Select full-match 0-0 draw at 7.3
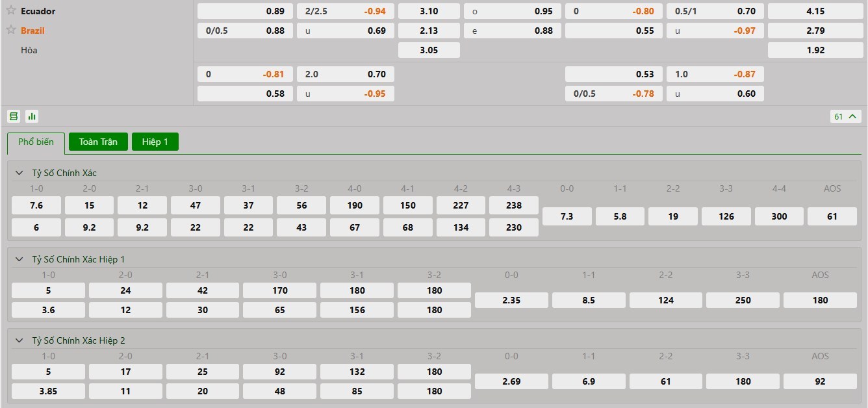The height and width of the screenshot is (408, 868). coord(567,216)
